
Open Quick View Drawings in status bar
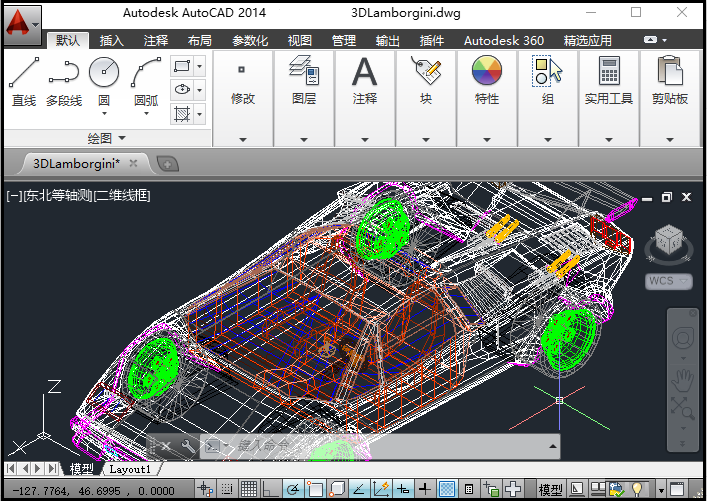coord(598,489)
